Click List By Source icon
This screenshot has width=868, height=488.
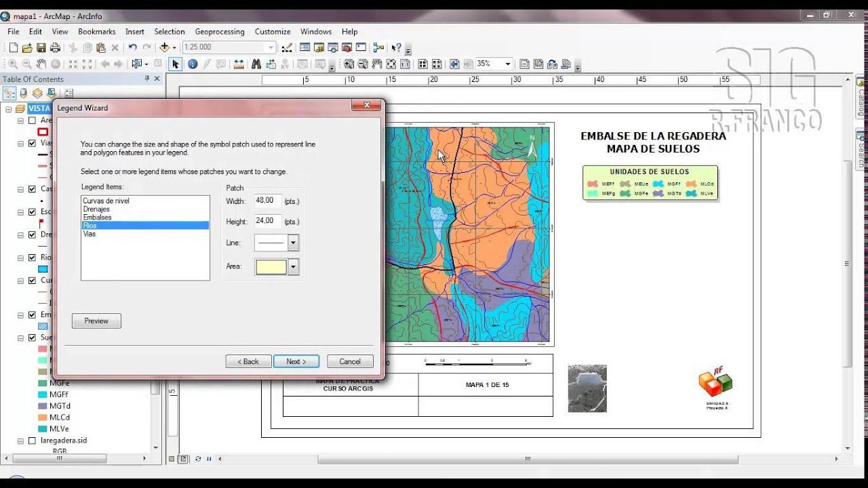[24, 93]
